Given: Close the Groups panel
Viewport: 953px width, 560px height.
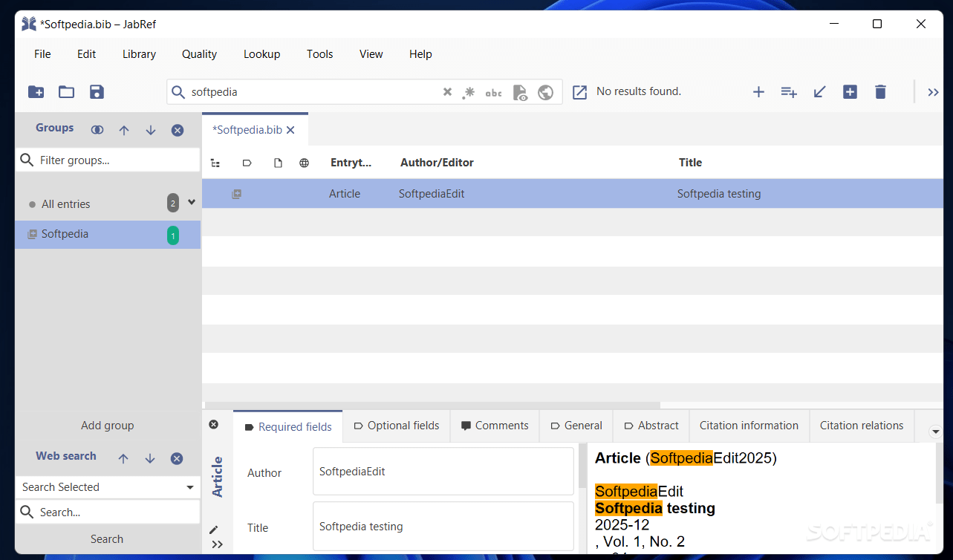Looking at the screenshot, I should click(178, 130).
